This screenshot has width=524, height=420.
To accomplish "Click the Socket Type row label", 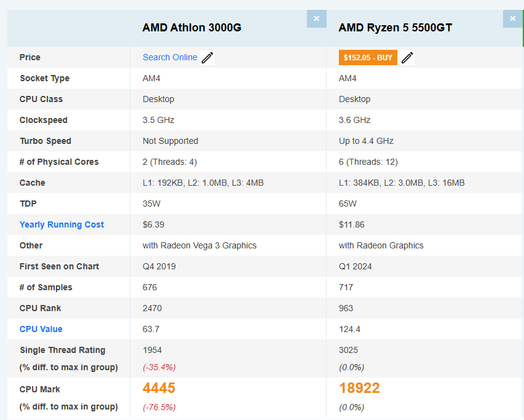I will pos(44,78).
